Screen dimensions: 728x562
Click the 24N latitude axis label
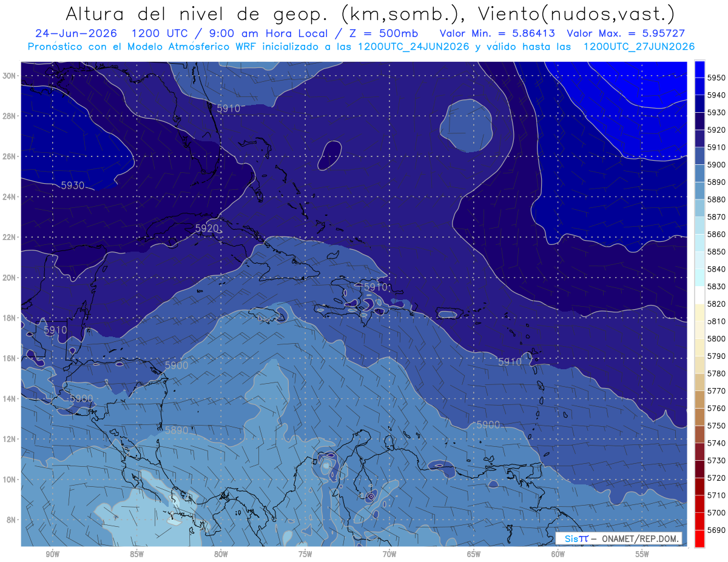10,197
